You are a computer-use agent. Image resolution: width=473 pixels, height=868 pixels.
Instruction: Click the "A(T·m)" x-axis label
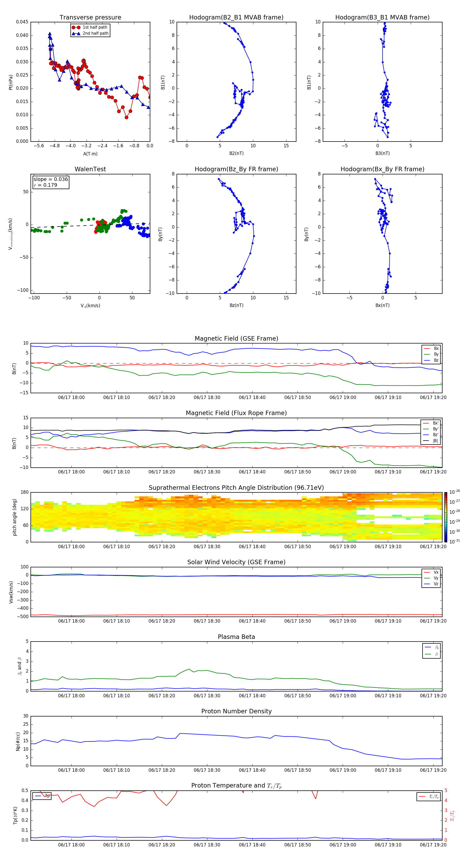(90, 154)
